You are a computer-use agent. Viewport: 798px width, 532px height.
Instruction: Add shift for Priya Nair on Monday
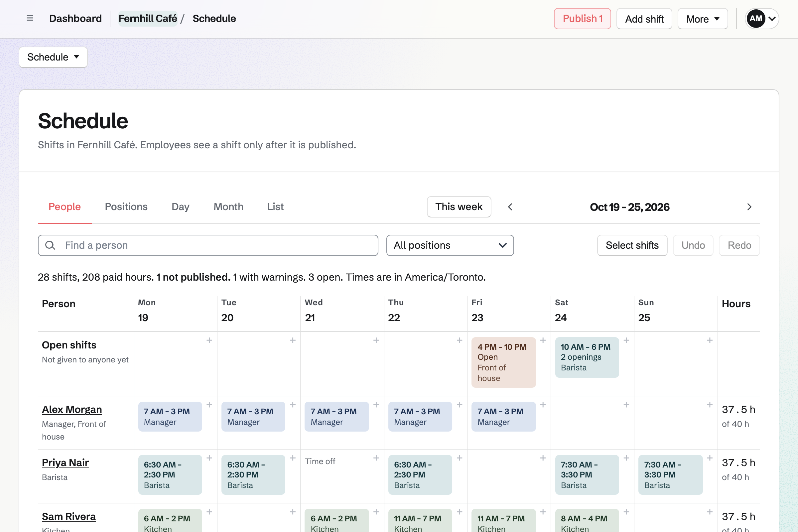[209, 458]
